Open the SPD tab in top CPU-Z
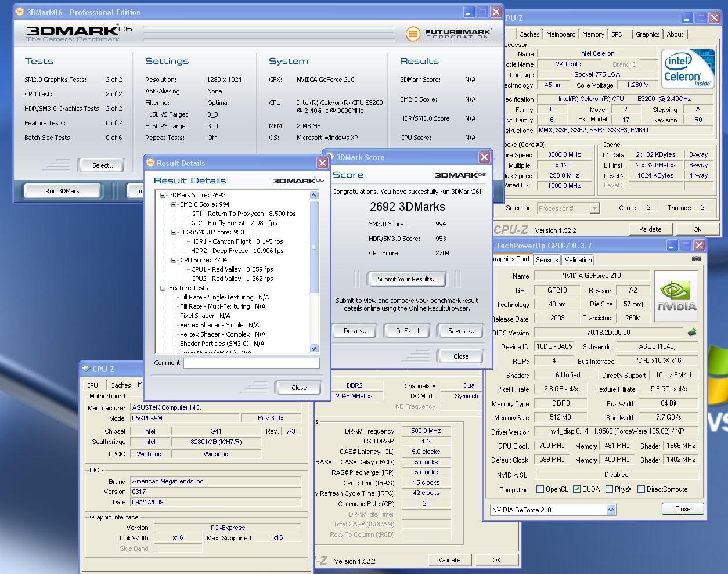Screen dimensions: 728x574 coord(617,34)
